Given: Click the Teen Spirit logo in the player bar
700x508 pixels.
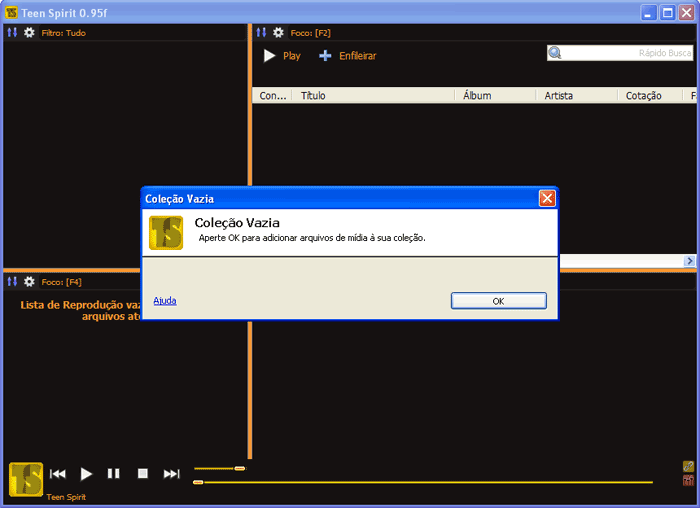Looking at the screenshot, I should [26, 479].
